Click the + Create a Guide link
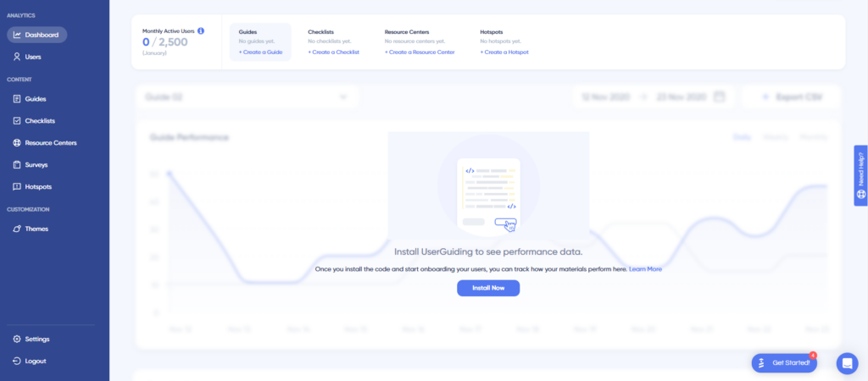Screen dimensions: 868x381 261,52
